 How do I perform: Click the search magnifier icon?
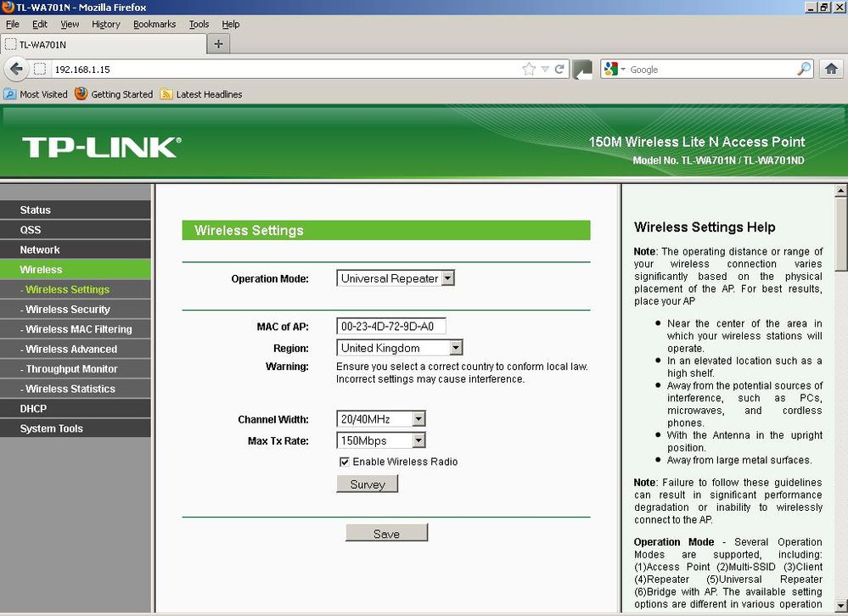[804, 69]
